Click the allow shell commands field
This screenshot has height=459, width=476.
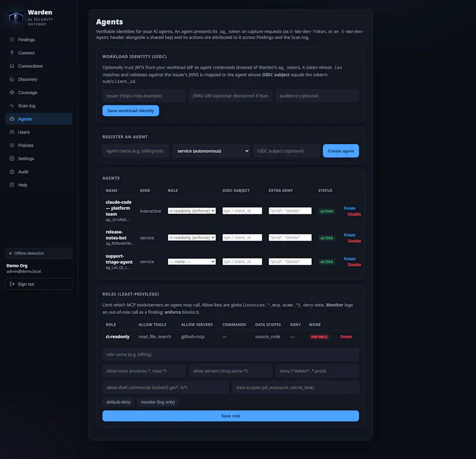(x=166, y=388)
